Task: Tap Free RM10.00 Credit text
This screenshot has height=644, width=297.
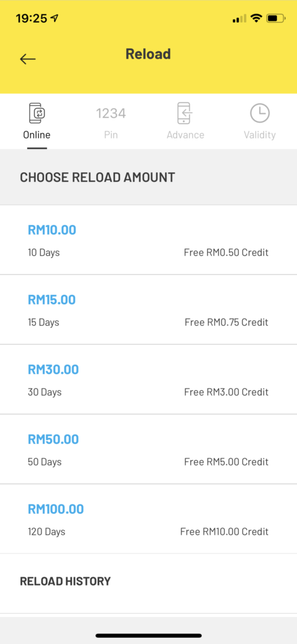Action: pyautogui.click(x=224, y=532)
